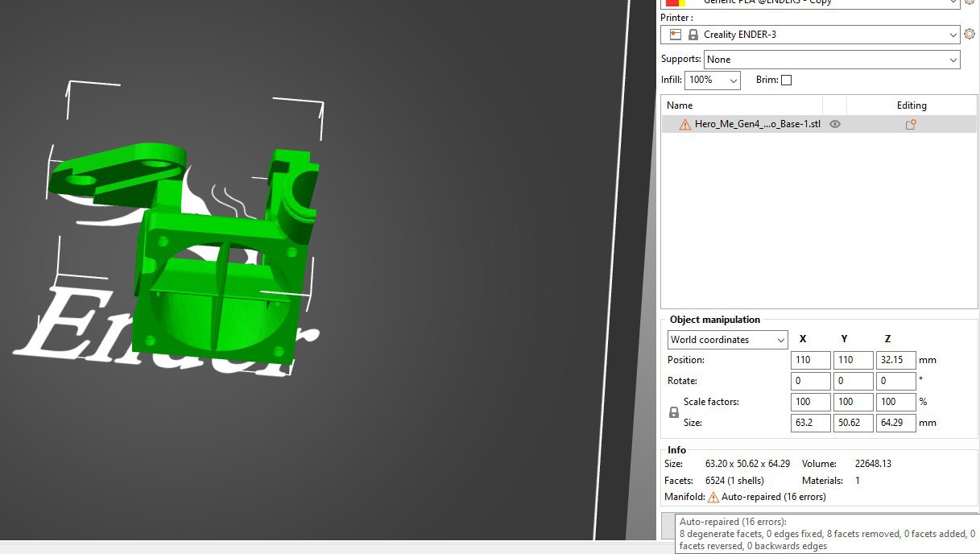Hide the Hero_Me_Gen4 object with eye icon
Image resolution: width=980 pixels, height=554 pixels.
tap(835, 125)
